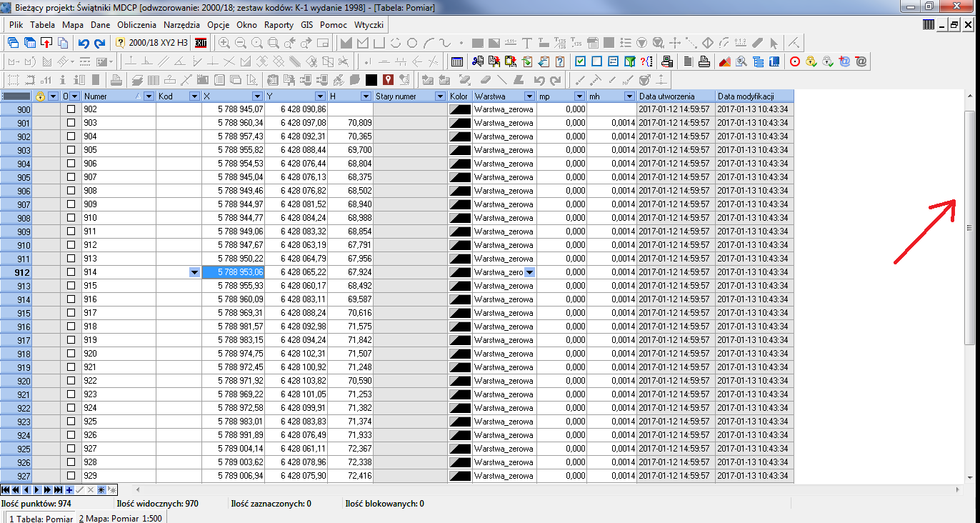980x523 pixels.
Task: Click the Undo arrow icon in toolbar
Action: [83, 43]
